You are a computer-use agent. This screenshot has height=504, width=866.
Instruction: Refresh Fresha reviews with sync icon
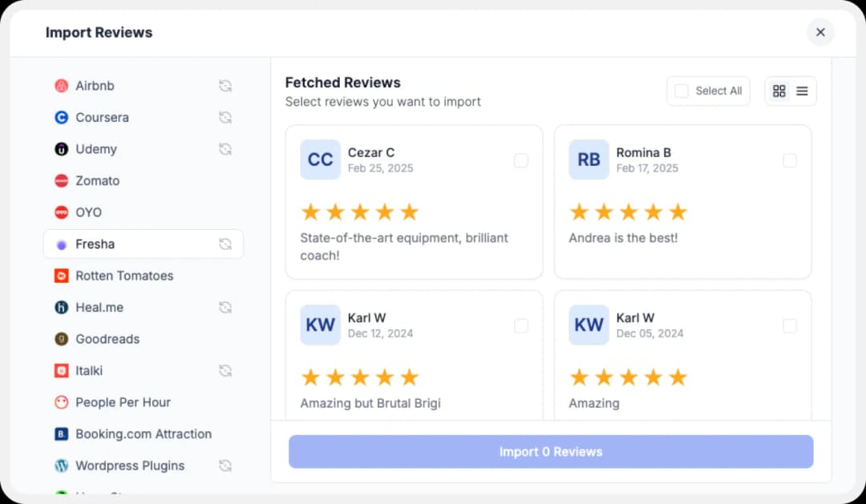point(225,244)
